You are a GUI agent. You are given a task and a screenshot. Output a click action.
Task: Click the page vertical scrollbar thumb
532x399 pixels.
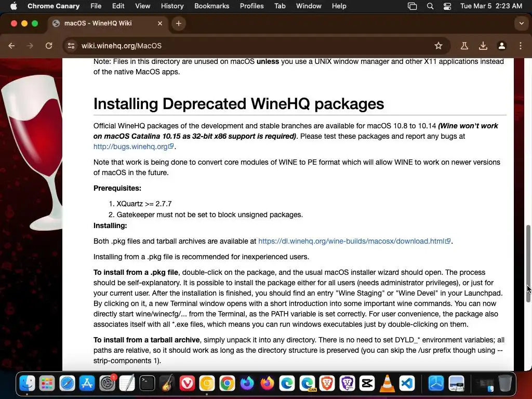pos(528,263)
